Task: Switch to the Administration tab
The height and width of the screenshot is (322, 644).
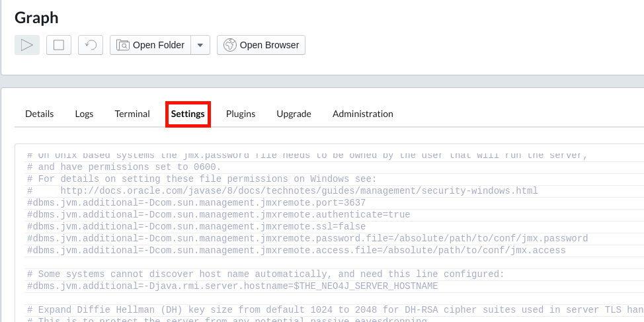Action: (362, 114)
